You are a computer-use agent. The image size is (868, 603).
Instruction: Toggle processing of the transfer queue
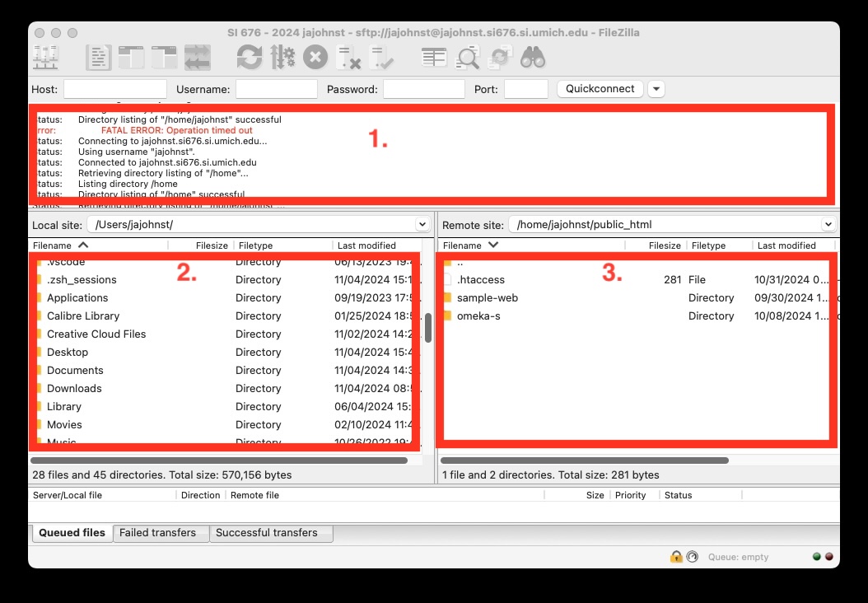[282, 58]
